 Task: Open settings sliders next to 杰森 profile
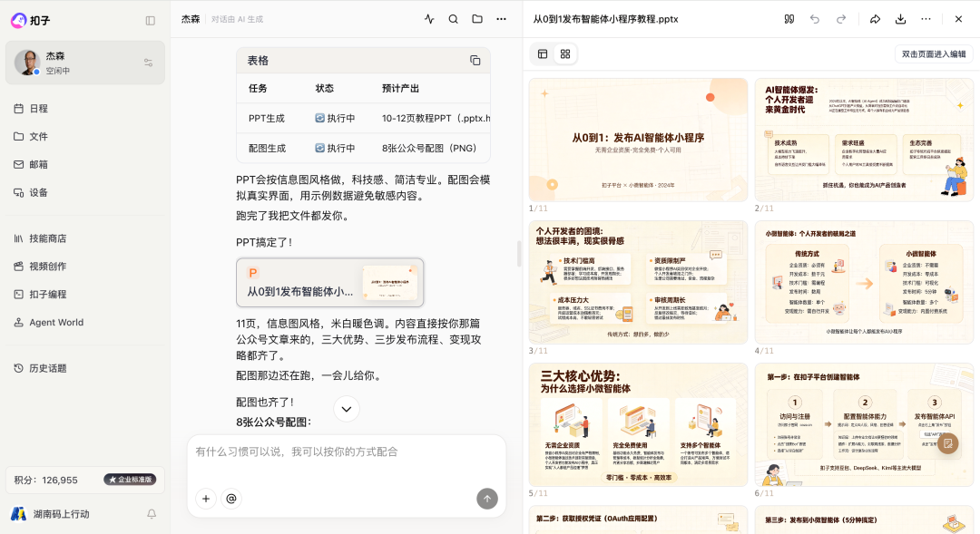[148, 63]
